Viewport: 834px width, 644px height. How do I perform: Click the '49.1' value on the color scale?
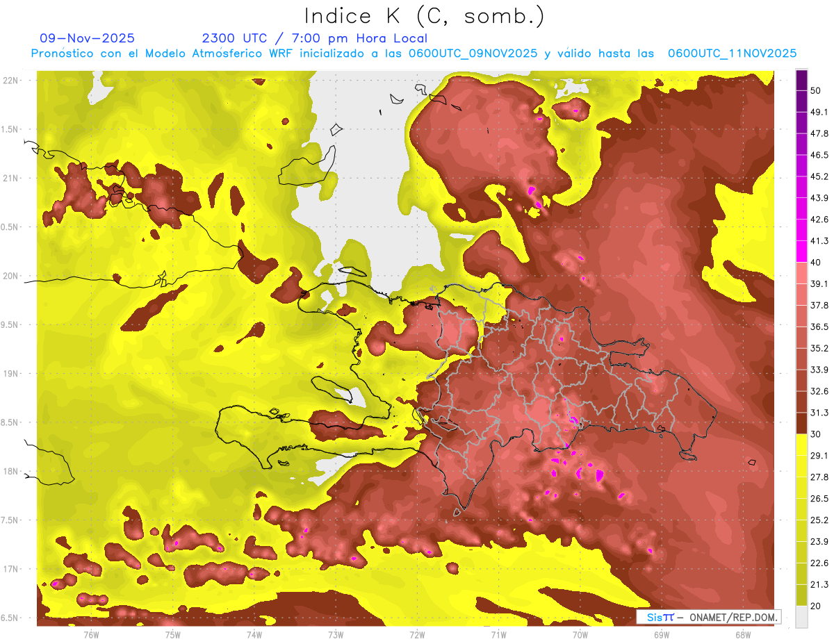click(x=819, y=112)
